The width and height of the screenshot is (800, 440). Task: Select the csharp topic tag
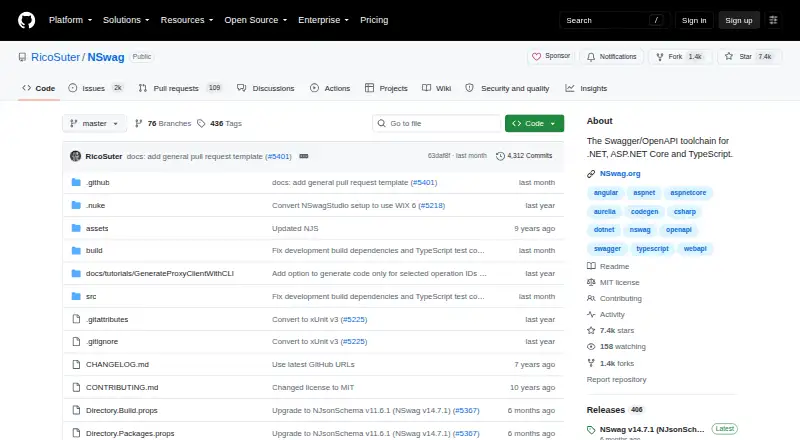[x=684, y=211]
